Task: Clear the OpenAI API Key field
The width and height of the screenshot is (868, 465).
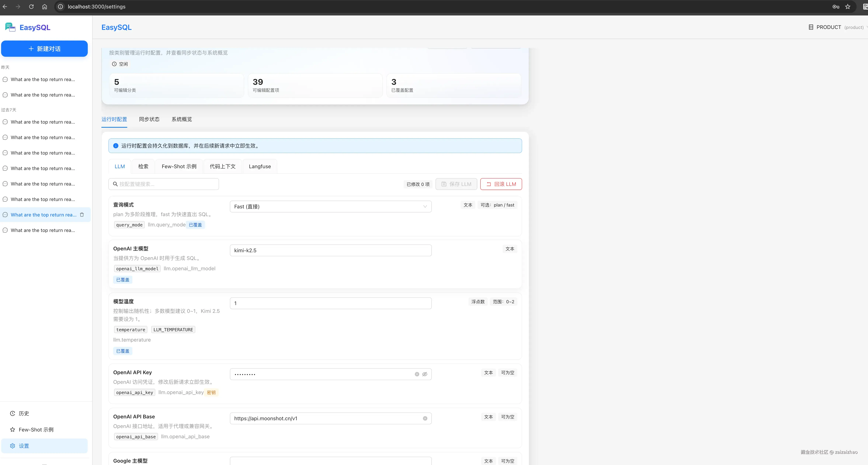Action: point(417,374)
